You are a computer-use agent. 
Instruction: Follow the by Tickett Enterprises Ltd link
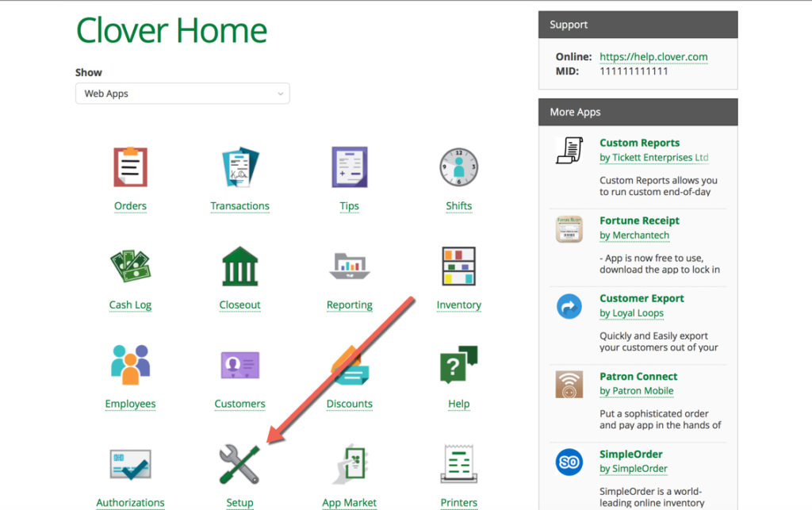(x=654, y=157)
